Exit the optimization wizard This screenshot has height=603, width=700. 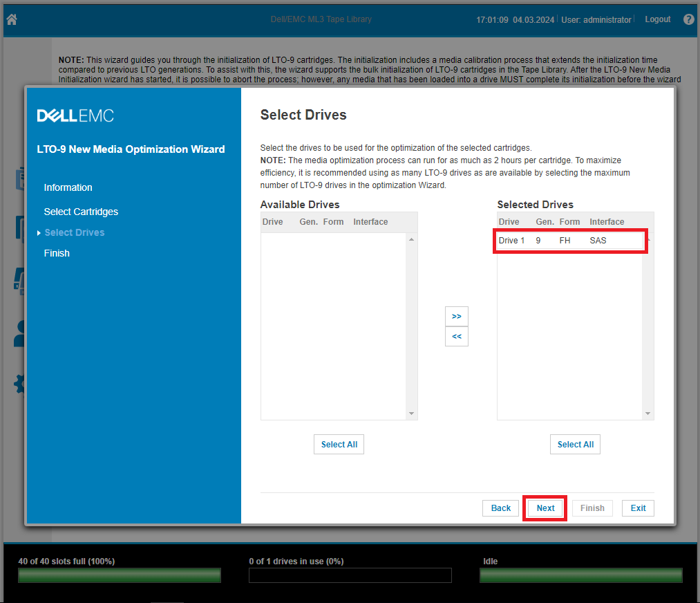638,508
